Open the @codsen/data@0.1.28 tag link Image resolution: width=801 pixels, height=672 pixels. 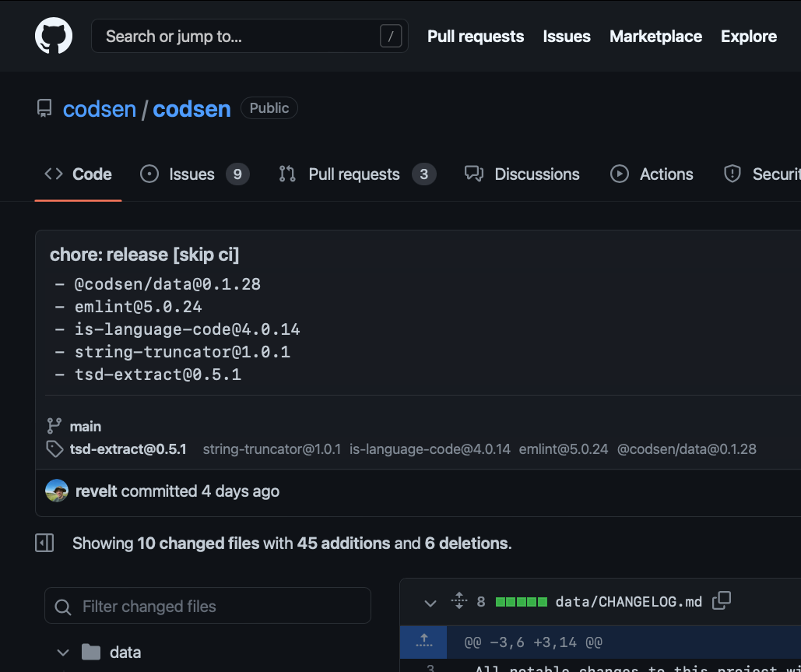687,449
